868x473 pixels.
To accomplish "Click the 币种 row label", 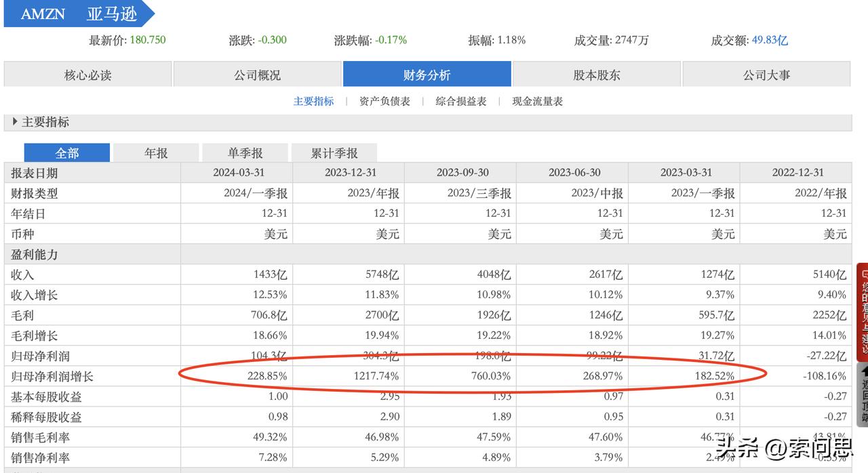I will pos(22,234).
